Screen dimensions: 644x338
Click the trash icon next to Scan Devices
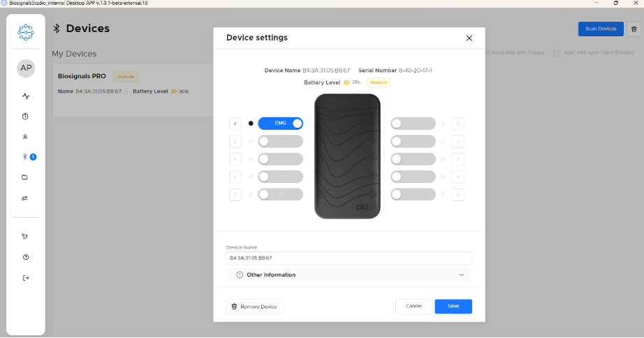tap(634, 29)
